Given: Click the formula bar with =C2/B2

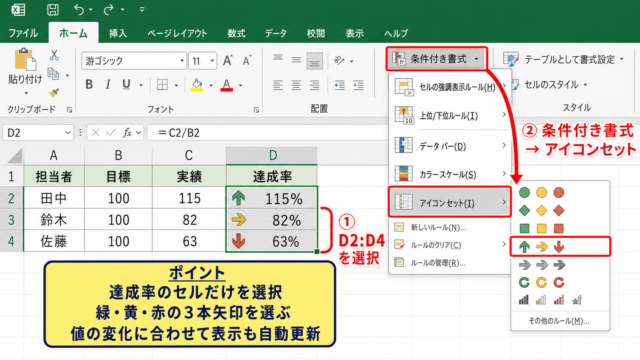Looking at the screenshot, I should pyautogui.click(x=269, y=133).
